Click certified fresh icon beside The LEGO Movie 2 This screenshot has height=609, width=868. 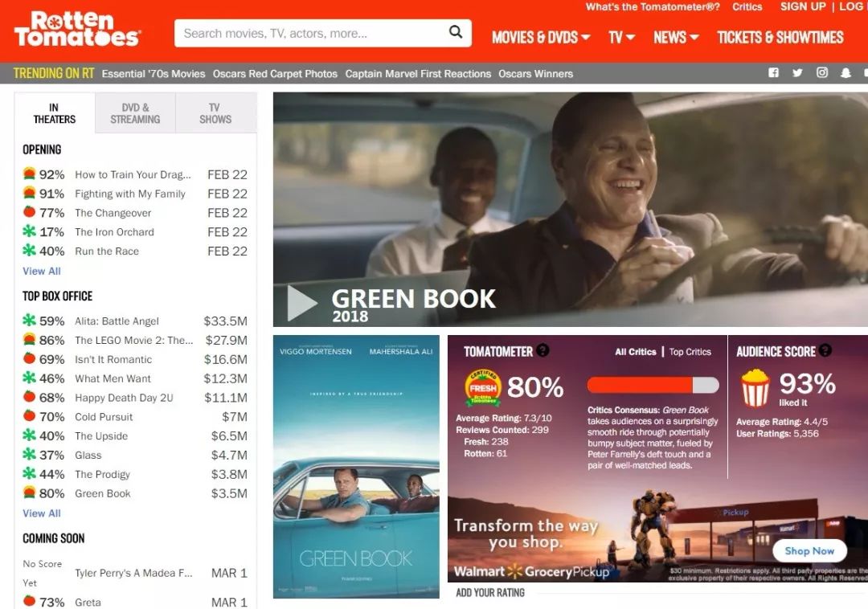tap(30, 339)
